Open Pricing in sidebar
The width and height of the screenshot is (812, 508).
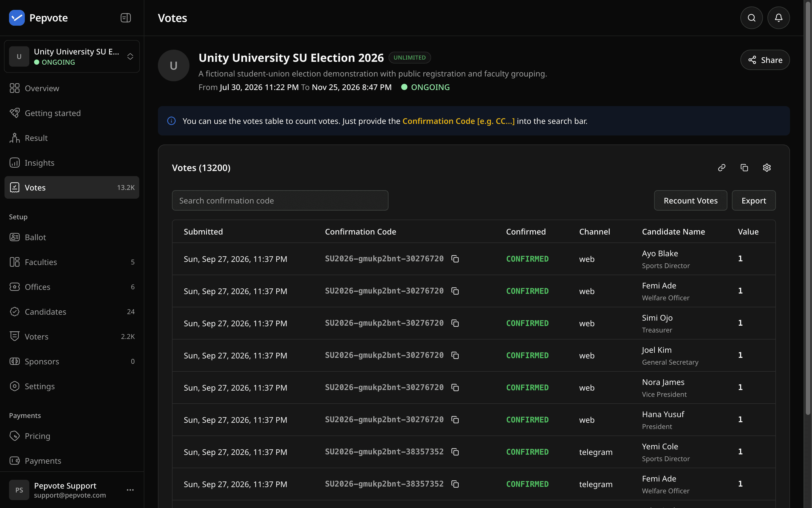point(72,436)
